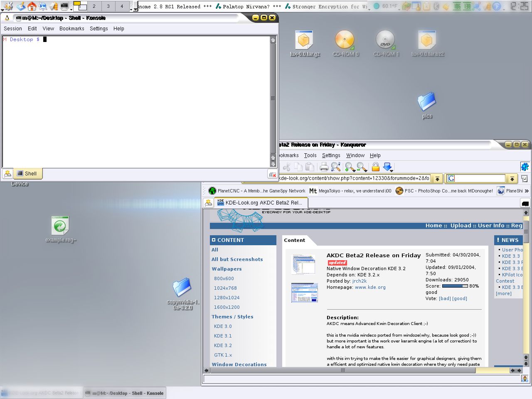Click the temperature weather applet
The height and width of the screenshot is (399, 532).
pyautogui.click(x=385, y=6)
